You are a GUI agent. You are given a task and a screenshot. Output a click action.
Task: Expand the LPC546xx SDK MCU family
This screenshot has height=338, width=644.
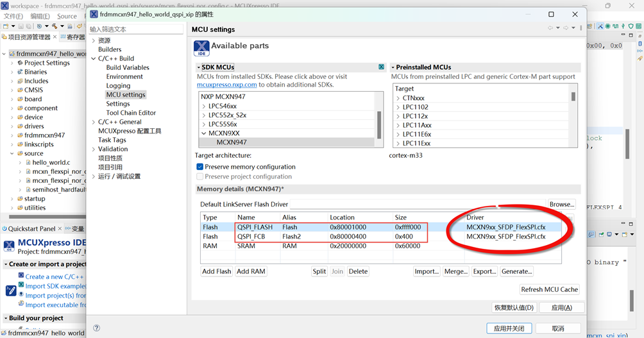[204, 106]
